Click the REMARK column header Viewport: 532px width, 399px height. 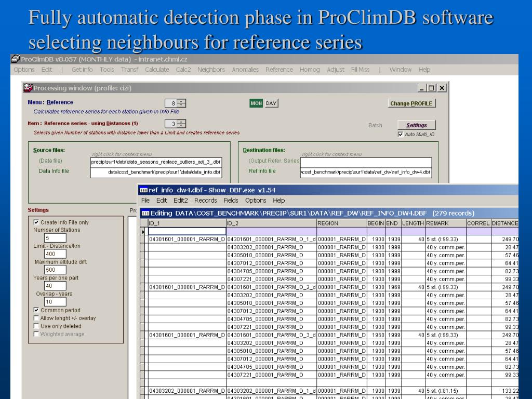click(x=446, y=223)
